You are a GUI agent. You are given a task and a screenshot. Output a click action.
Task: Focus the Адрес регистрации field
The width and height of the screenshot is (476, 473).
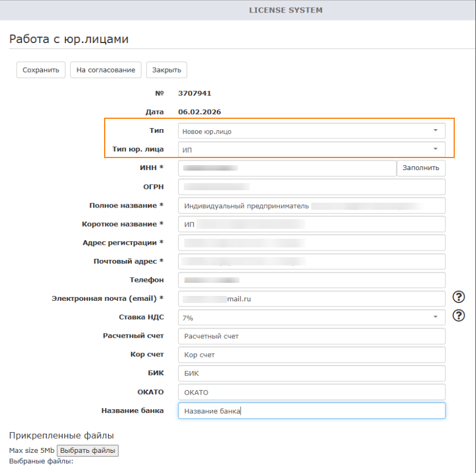click(x=311, y=242)
